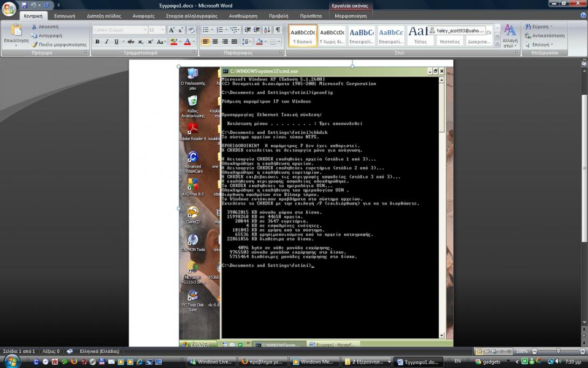Select Format Painter (Πινέλο μορφοποίησης)
Viewport: 588px width, 368px height.
[x=59, y=45]
